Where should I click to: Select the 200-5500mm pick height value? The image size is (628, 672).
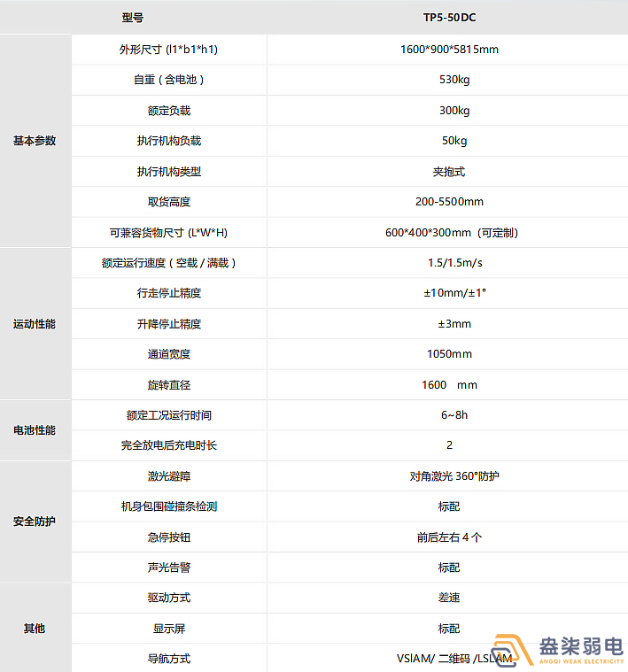tap(449, 202)
